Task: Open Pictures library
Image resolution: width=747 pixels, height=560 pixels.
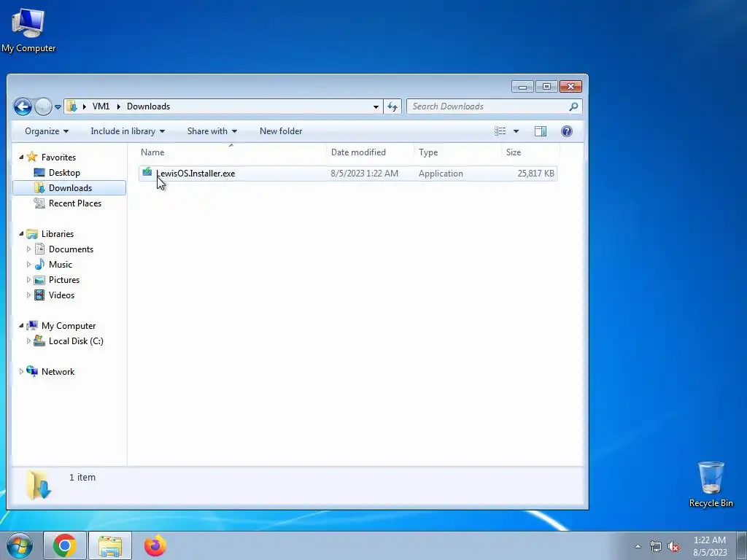Action: point(64,279)
